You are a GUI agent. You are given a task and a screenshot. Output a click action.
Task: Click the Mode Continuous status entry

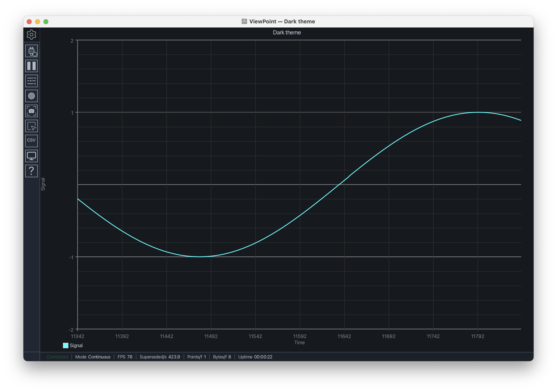93,357
